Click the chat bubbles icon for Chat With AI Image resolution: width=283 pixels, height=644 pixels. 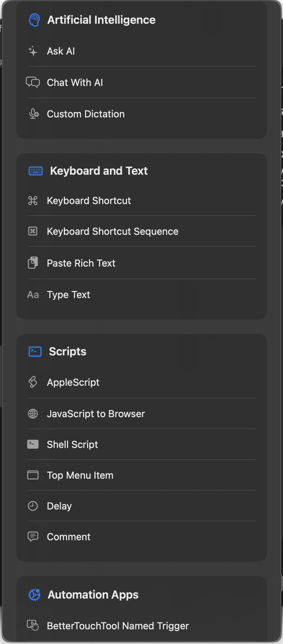pyautogui.click(x=33, y=82)
